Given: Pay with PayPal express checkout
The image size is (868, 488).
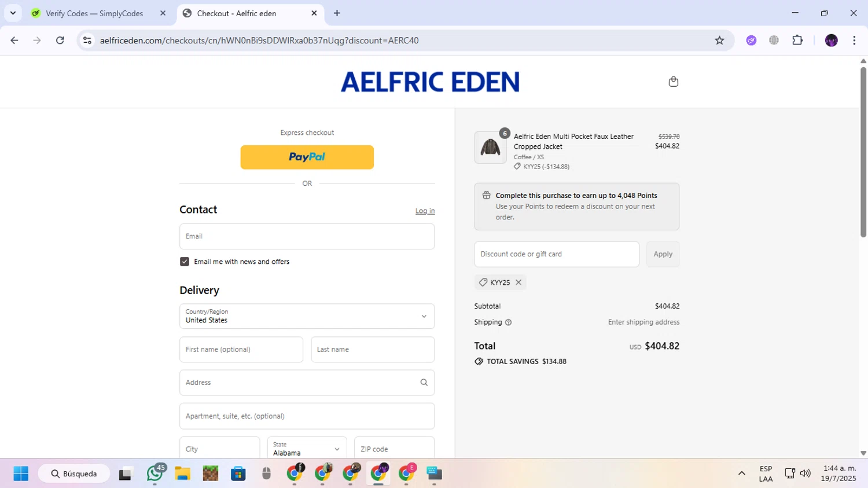Looking at the screenshot, I should (307, 157).
